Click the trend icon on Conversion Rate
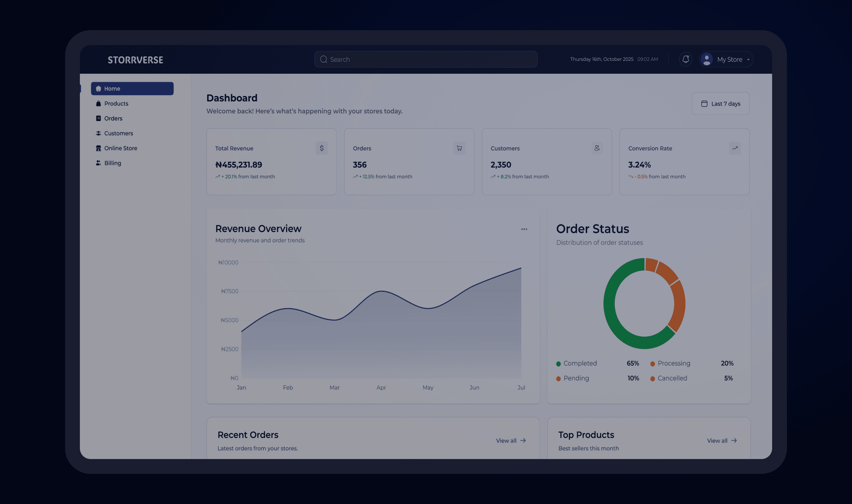The image size is (852, 504). pos(735,148)
